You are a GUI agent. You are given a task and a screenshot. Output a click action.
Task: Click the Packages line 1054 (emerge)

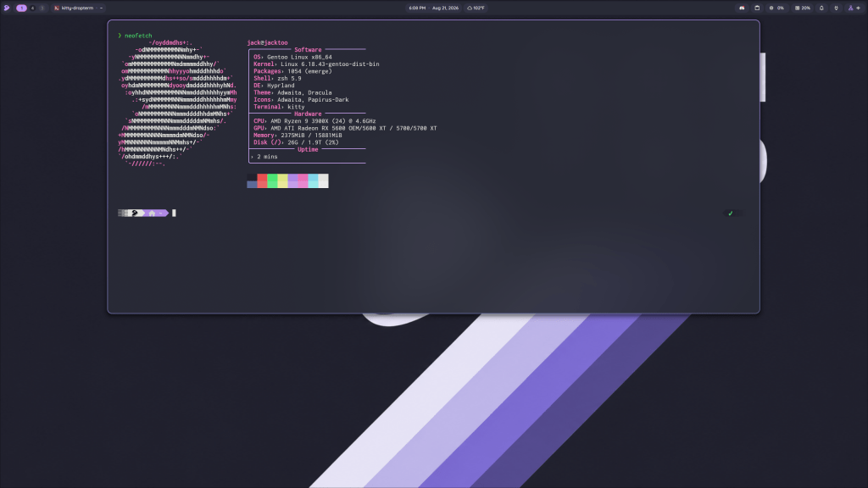292,71
